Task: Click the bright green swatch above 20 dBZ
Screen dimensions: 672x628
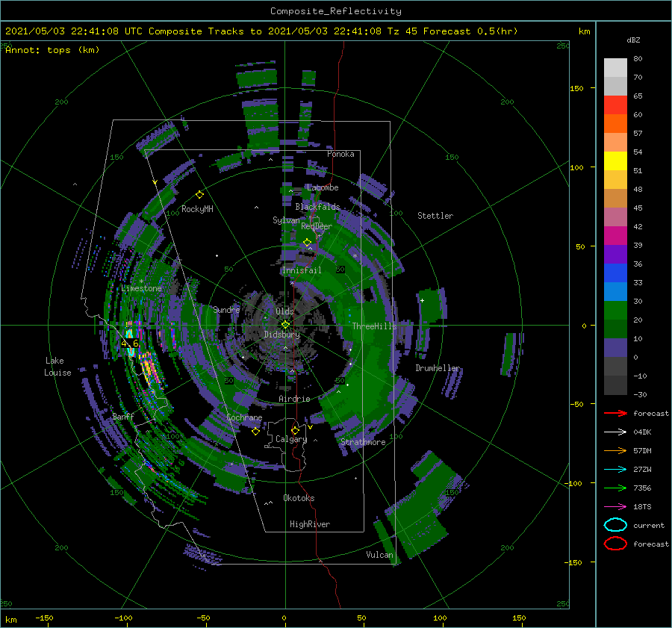Action: coord(615,311)
